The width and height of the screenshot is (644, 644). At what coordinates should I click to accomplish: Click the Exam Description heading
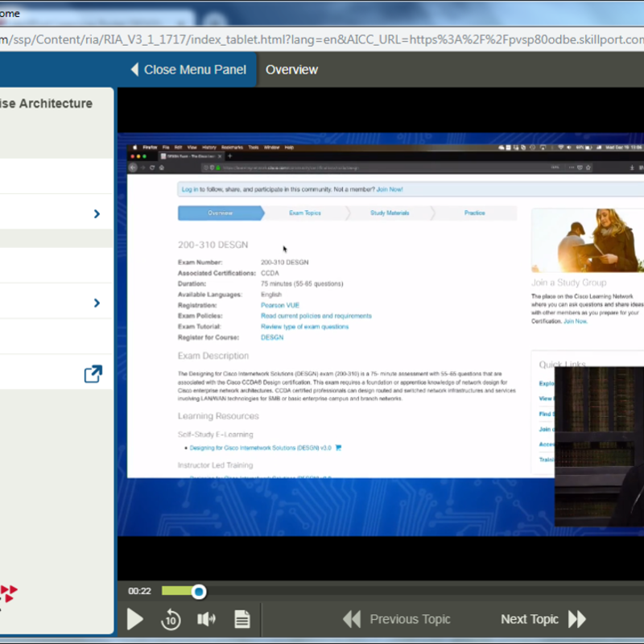213,356
